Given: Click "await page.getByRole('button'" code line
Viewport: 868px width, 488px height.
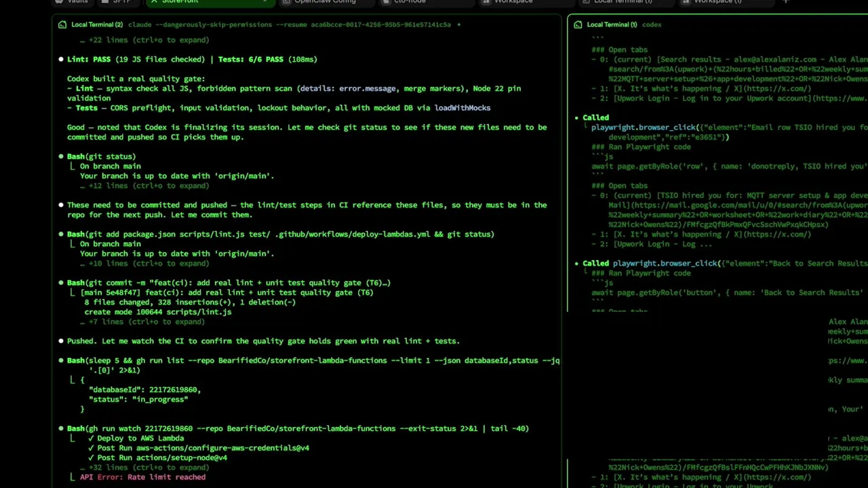Looking at the screenshot, I should tap(727, 293).
